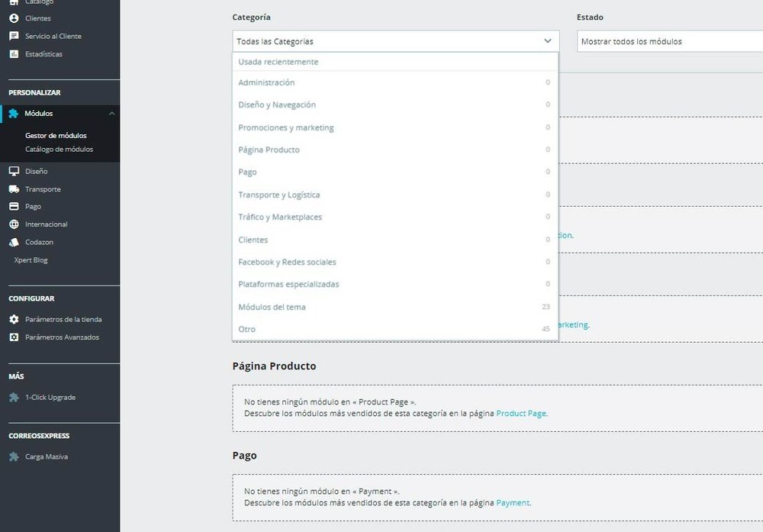Open Parámetros Avanzados label
This screenshot has width=763, height=532.
pos(63,337)
